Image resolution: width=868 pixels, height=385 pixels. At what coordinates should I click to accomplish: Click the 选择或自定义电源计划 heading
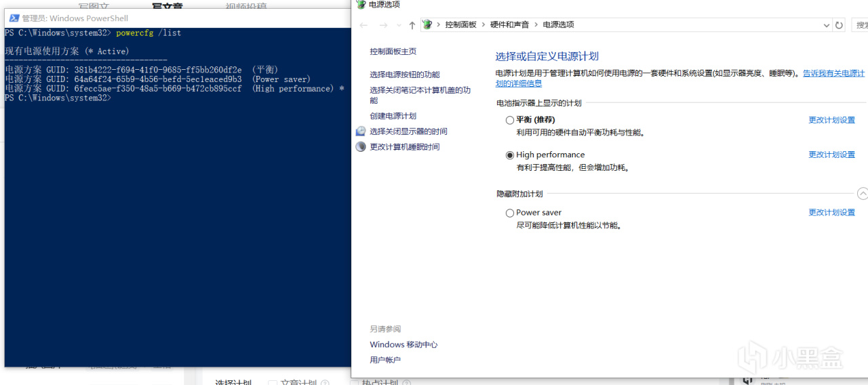547,56
